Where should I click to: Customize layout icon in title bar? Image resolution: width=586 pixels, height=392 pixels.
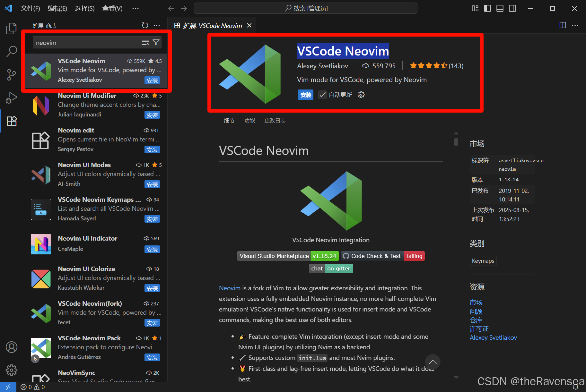(x=475, y=8)
